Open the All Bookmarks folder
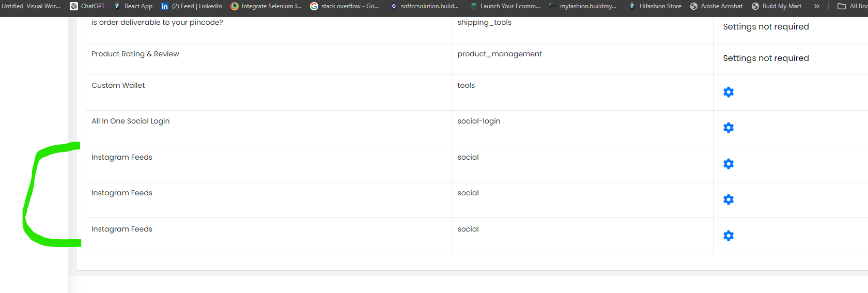Viewport: 868px width, 293px height. coord(853,6)
